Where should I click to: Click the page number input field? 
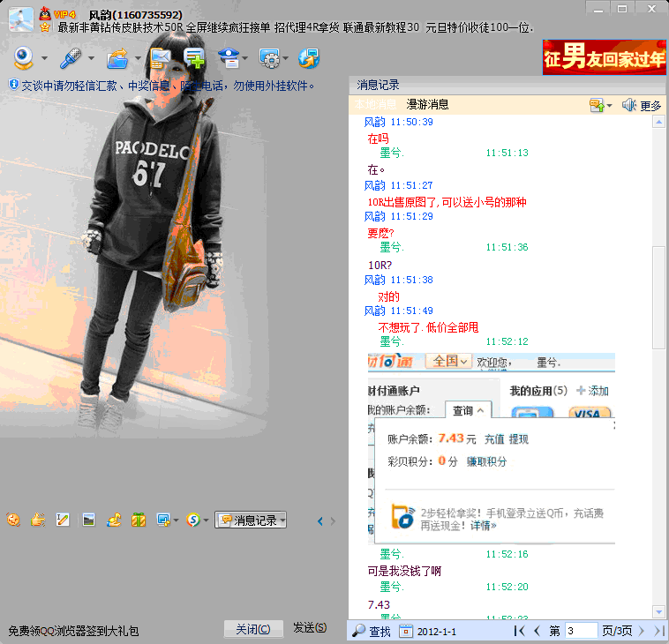(581, 631)
